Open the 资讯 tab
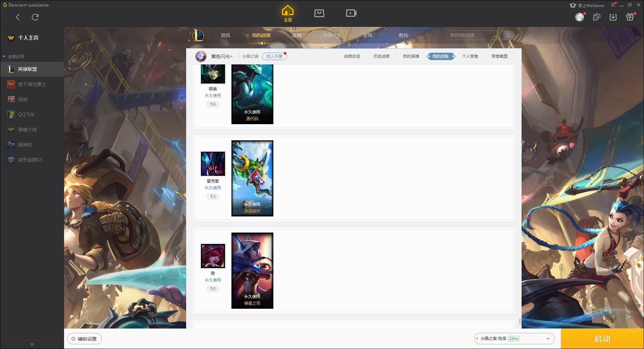The width and height of the screenshot is (644, 349). (x=225, y=35)
